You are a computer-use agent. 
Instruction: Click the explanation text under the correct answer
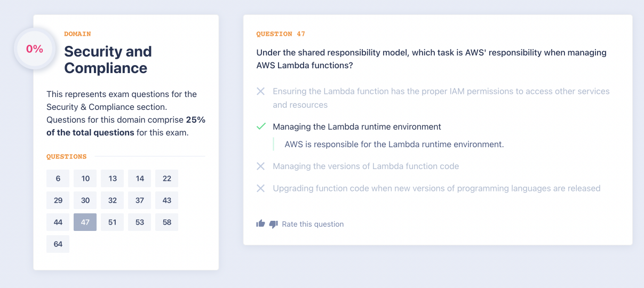point(394,145)
